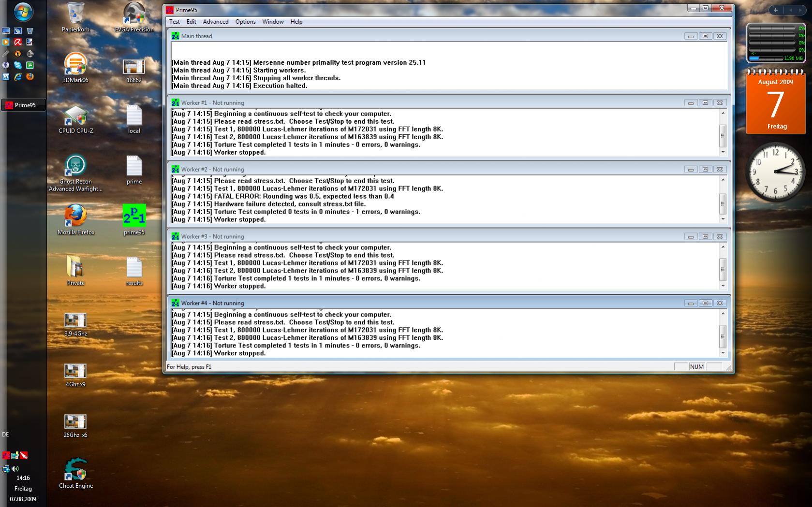Viewport: 812px width, 507px height.
Task: Select the 3DMark06 desktop shortcut
Action: click(x=75, y=68)
